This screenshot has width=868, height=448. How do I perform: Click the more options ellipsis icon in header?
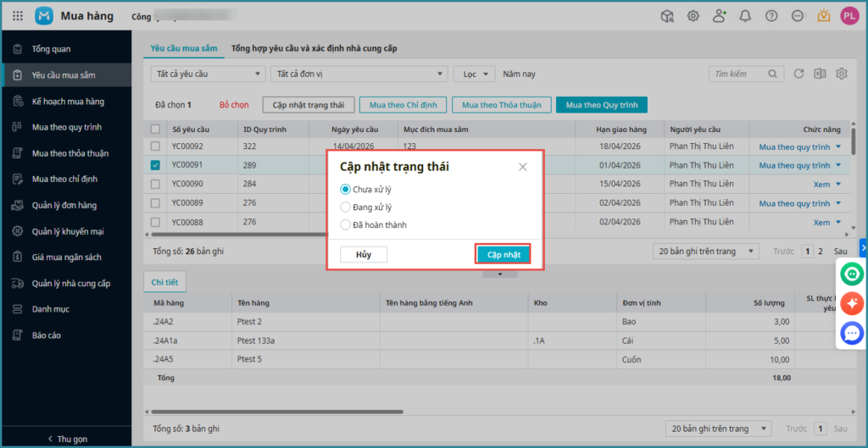[x=797, y=16]
